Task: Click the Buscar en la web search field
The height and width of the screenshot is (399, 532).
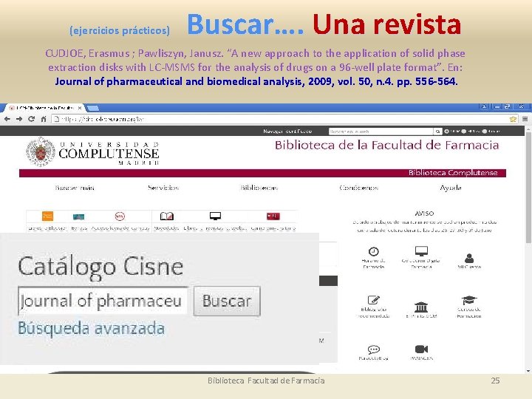Action: tap(381, 132)
